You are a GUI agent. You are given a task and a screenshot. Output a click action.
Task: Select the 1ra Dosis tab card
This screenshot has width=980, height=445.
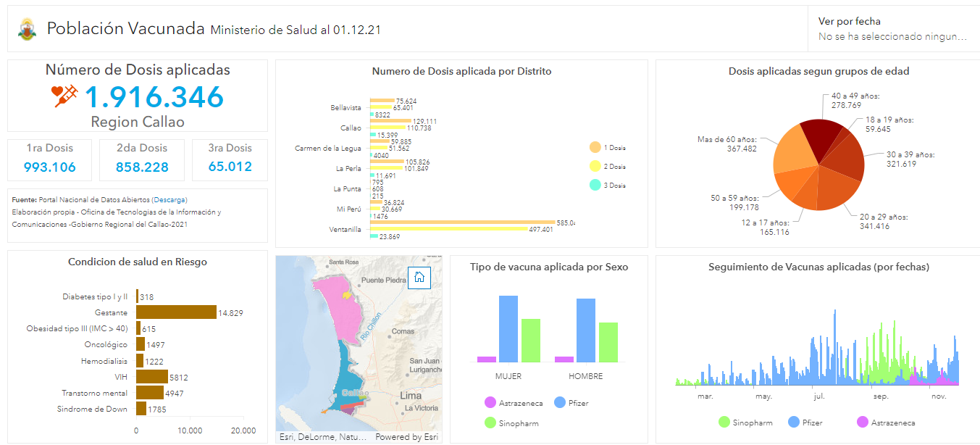pos(49,159)
